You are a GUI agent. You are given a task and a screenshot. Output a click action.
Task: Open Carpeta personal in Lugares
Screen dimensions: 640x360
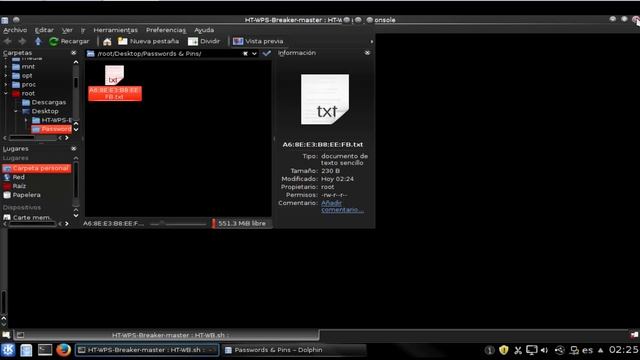point(37,168)
